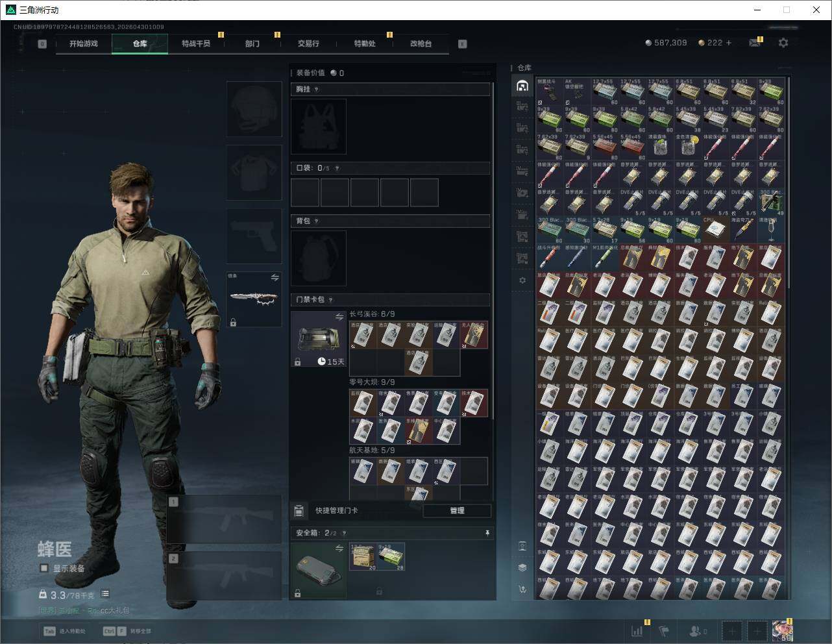The height and width of the screenshot is (644, 832).
Task: Click the empty backpack slot
Action: [x=319, y=258]
